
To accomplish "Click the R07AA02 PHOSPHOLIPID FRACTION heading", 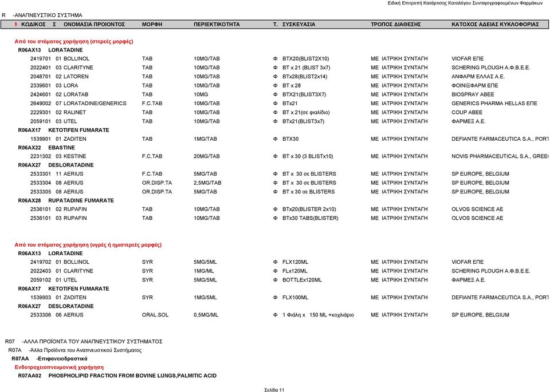I will (x=117, y=376).
